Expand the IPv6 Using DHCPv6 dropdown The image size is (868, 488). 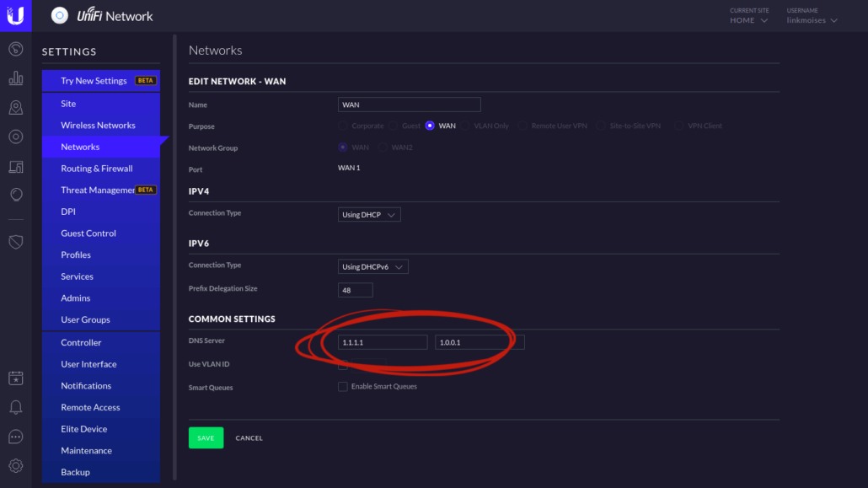click(373, 267)
